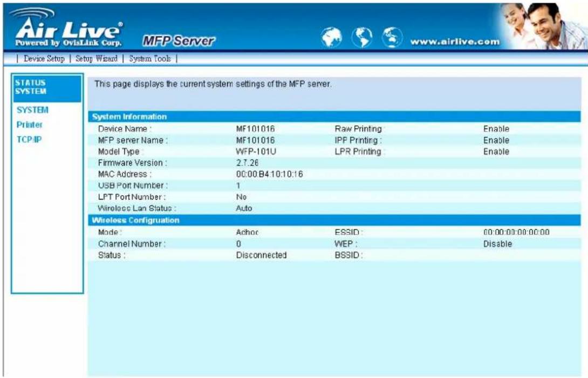Click the System Information section header
The height and width of the screenshot is (378, 588).
point(334,116)
